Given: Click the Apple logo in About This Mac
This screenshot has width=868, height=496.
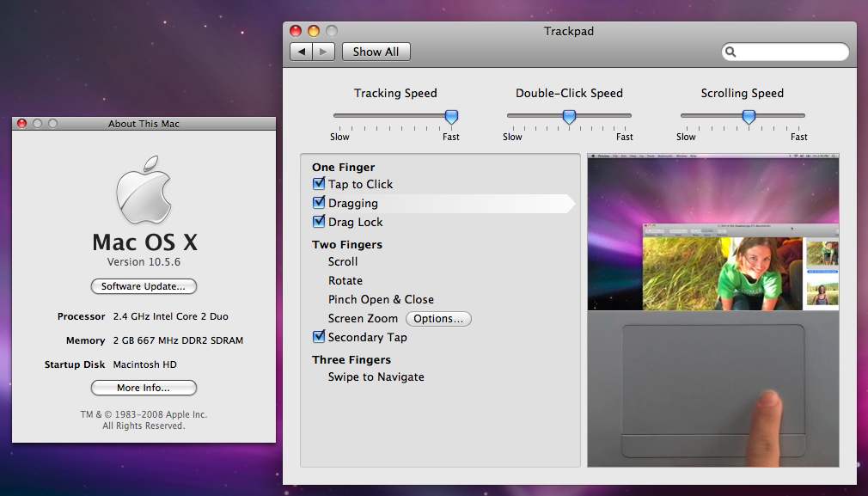Looking at the screenshot, I should pyautogui.click(x=144, y=191).
